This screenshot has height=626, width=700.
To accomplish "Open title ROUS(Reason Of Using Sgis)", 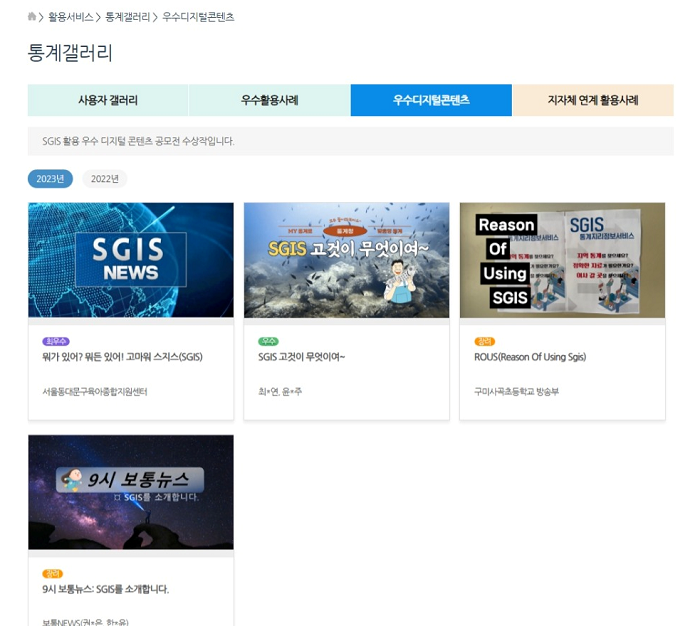I will click(x=530, y=357).
